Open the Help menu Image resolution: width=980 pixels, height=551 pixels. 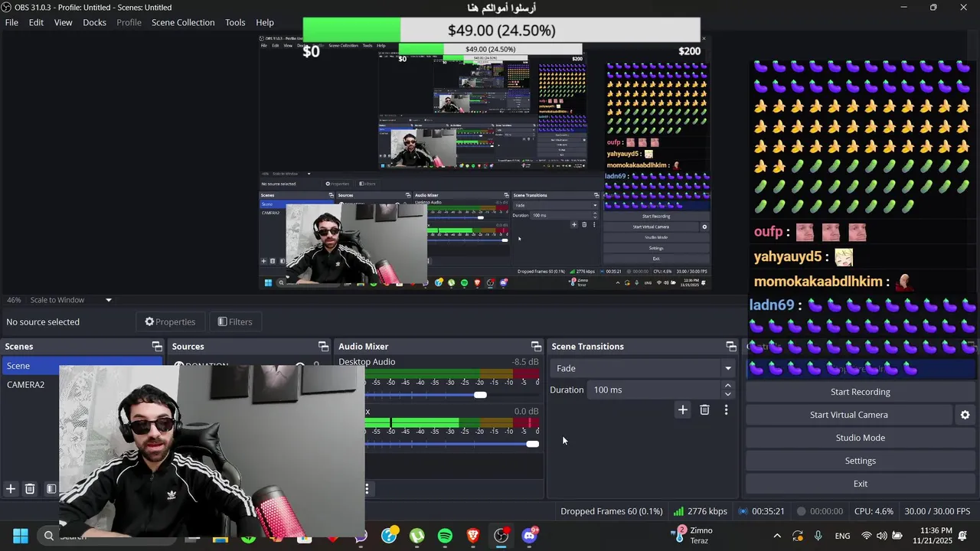click(x=265, y=22)
